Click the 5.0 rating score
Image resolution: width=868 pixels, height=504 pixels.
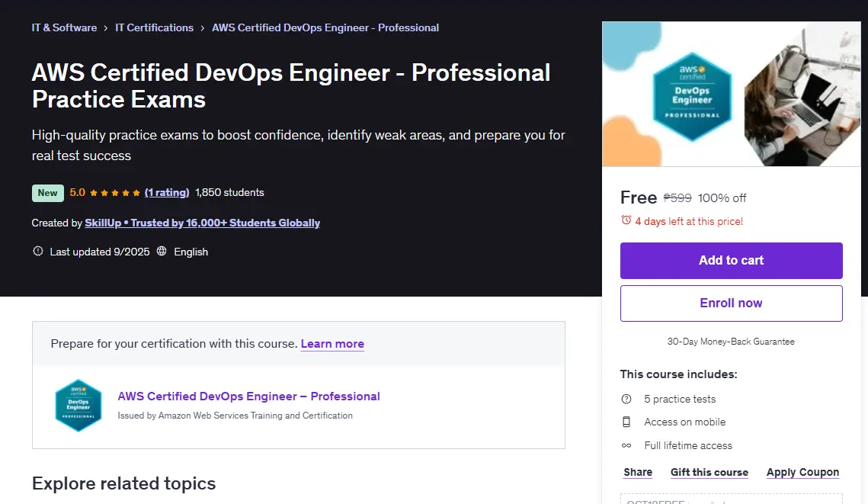pos(78,193)
